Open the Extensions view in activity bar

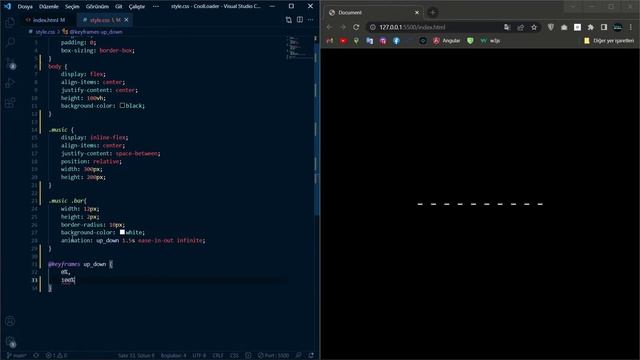tap(10, 102)
